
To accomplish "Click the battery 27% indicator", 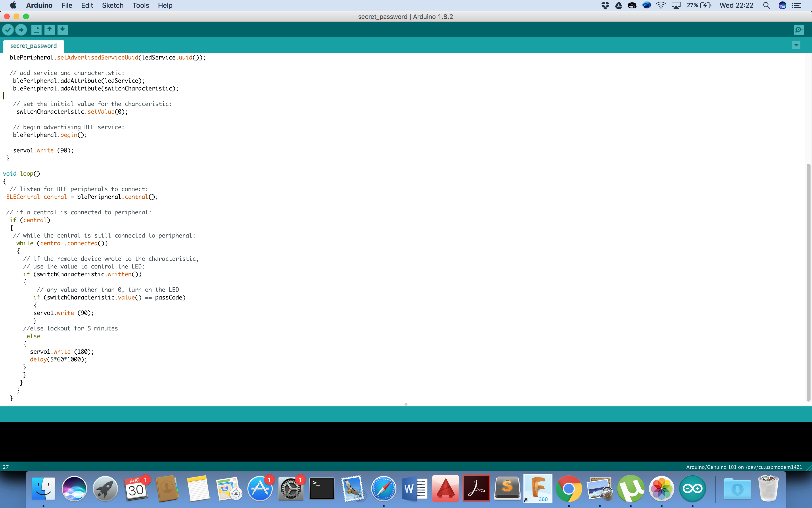I will [x=699, y=5].
